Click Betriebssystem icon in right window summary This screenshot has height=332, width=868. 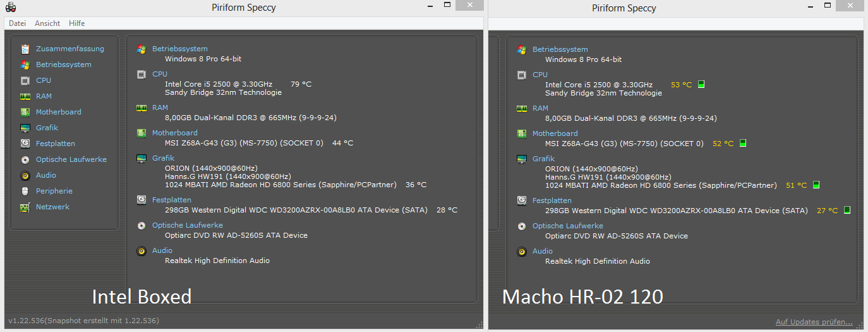point(522,49)
